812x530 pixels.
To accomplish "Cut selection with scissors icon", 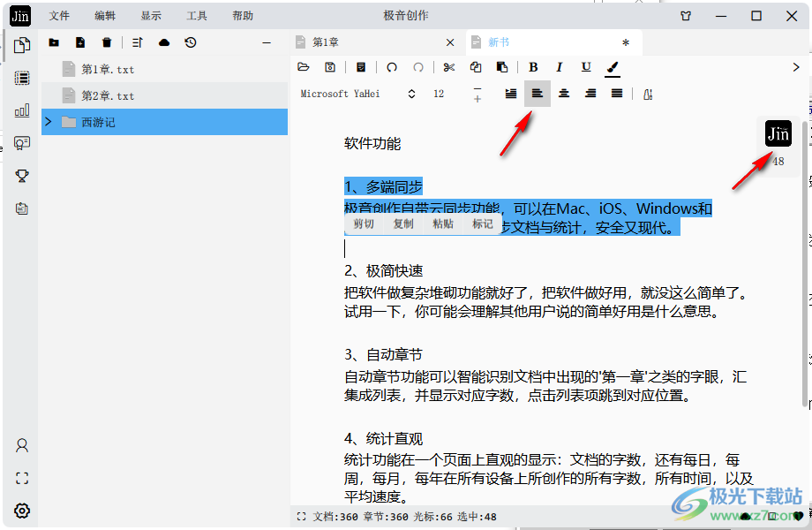I will (x=449, y=67).
